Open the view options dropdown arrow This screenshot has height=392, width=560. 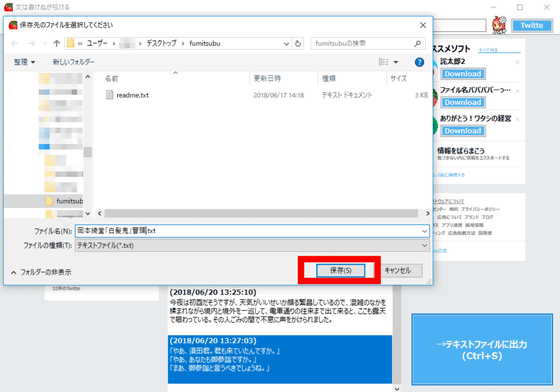point(396,62)
